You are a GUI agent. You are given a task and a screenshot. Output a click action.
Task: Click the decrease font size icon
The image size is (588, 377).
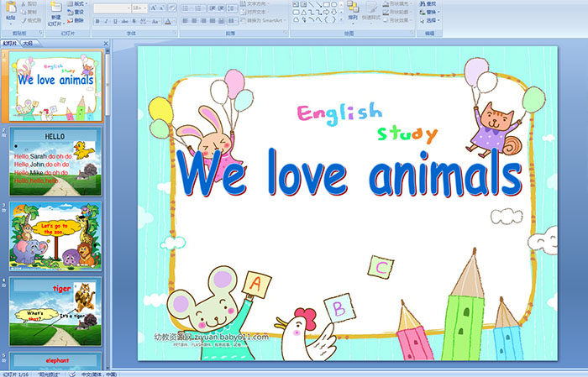pos(162,8)
